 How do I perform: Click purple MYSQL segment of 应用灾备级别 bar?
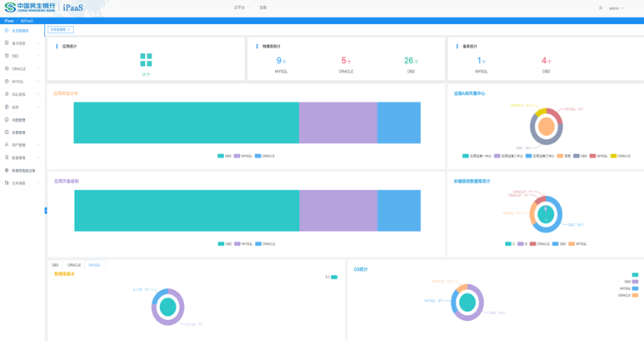point(338,210)
